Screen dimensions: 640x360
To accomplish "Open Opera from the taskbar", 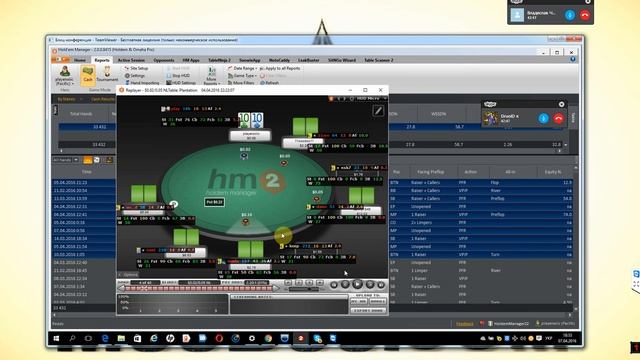I will [219, 338].
